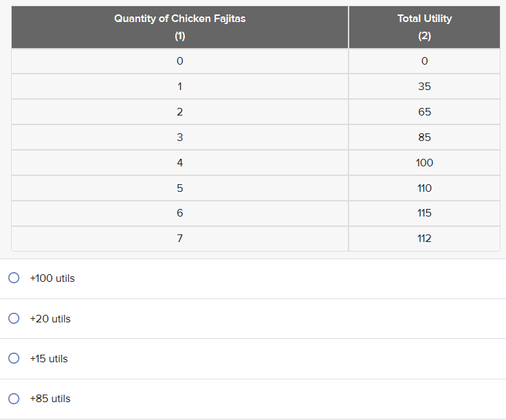Click quantity cell 1 in the fajitas column
This screenshot has height=420, width=506.
[179, 87]
